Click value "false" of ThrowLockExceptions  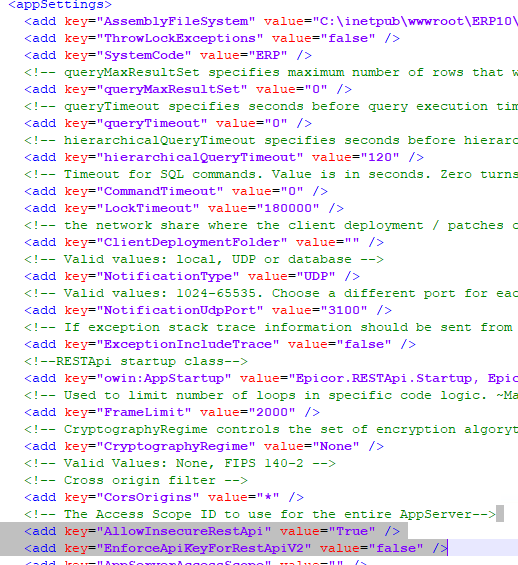tap(347, 39)
